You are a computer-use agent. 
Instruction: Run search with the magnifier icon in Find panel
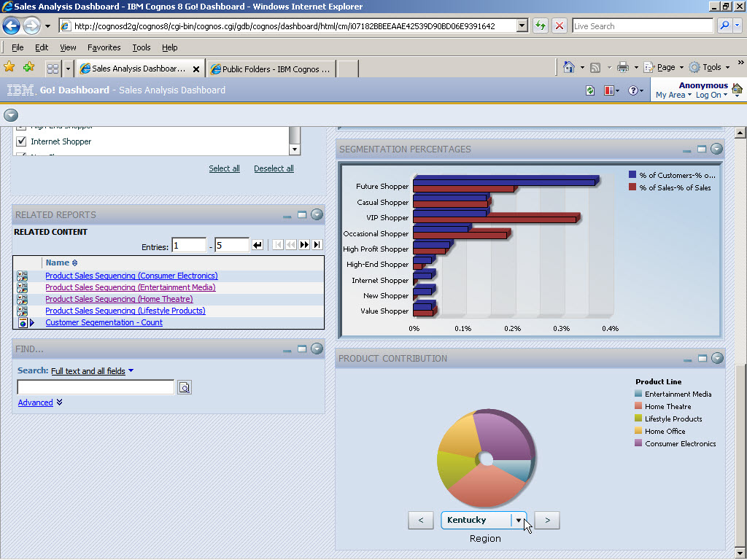coord(184,386)
